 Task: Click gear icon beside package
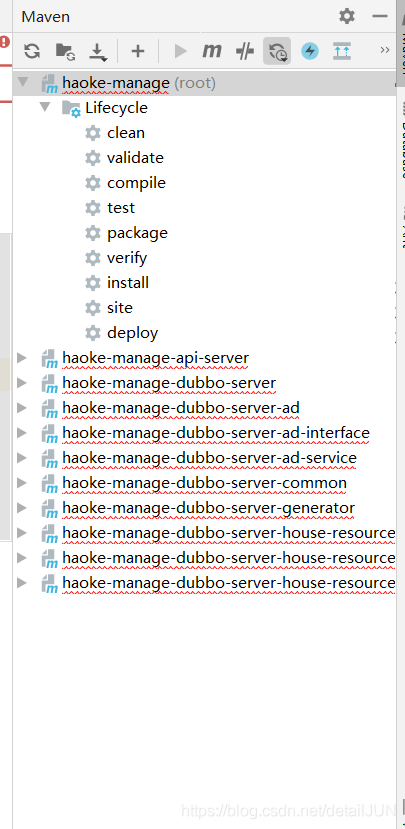coord(93,233)
